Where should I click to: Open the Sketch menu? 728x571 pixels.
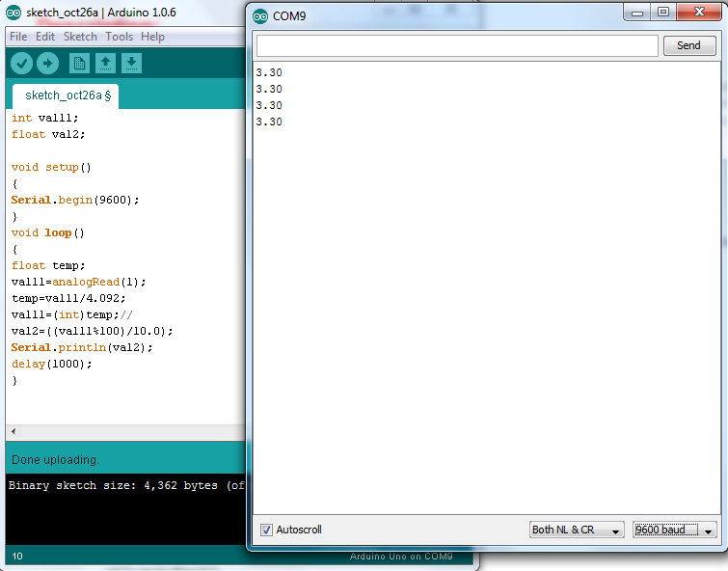tap(80, 37)
